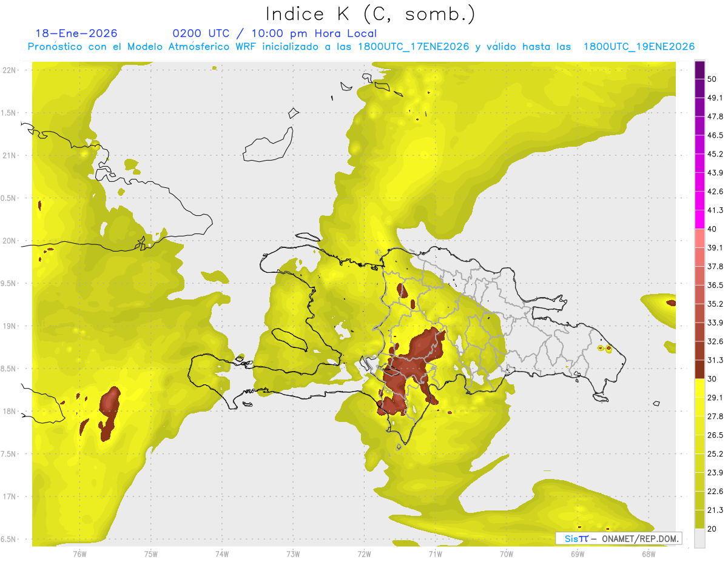
Task: Select the gray swatch below 20 on colorbar
Action: (x=699, y=538)
